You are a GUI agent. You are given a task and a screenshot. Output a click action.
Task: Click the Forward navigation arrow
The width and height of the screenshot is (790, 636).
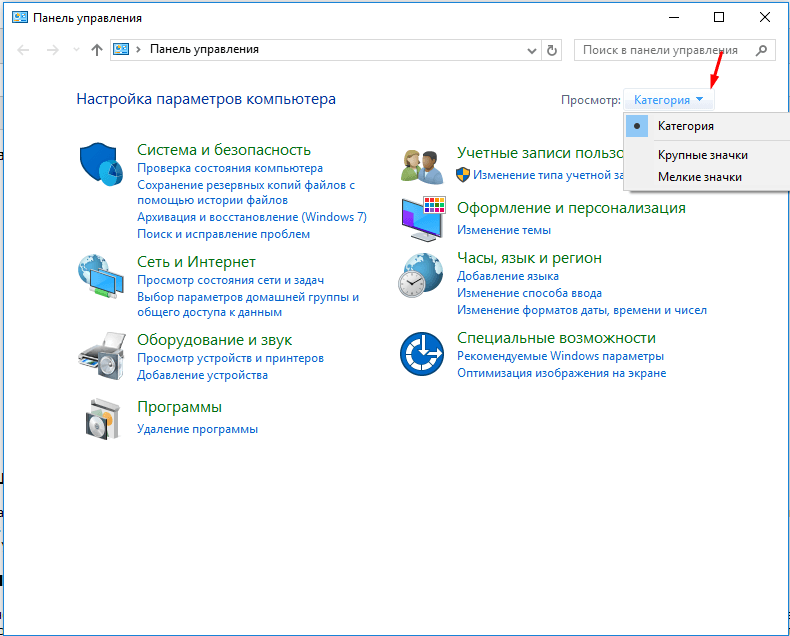[x=52, y=50]
